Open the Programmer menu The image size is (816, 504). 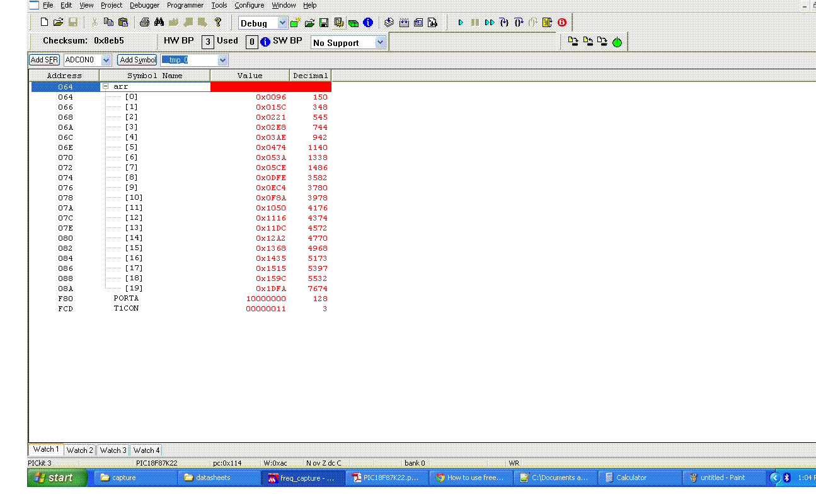[x=185, y=5]
